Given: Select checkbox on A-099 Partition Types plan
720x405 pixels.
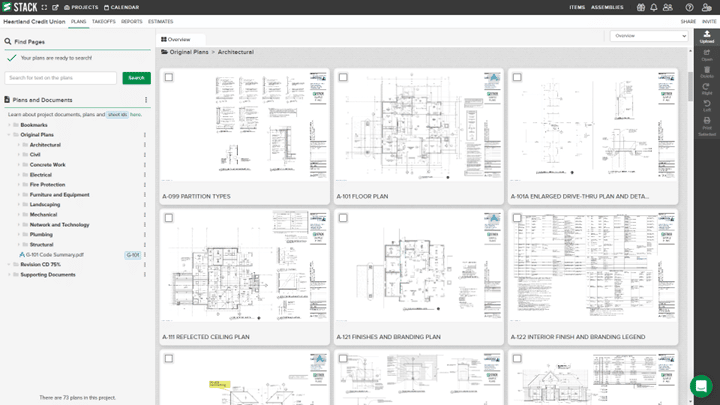Looking at the screenshot, I should click(169, 77).
